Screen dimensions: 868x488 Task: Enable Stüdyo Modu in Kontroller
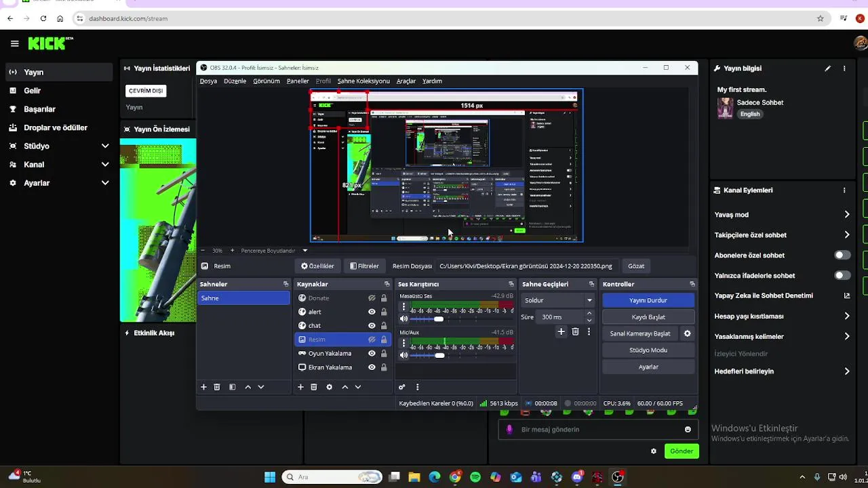[648, 350]
